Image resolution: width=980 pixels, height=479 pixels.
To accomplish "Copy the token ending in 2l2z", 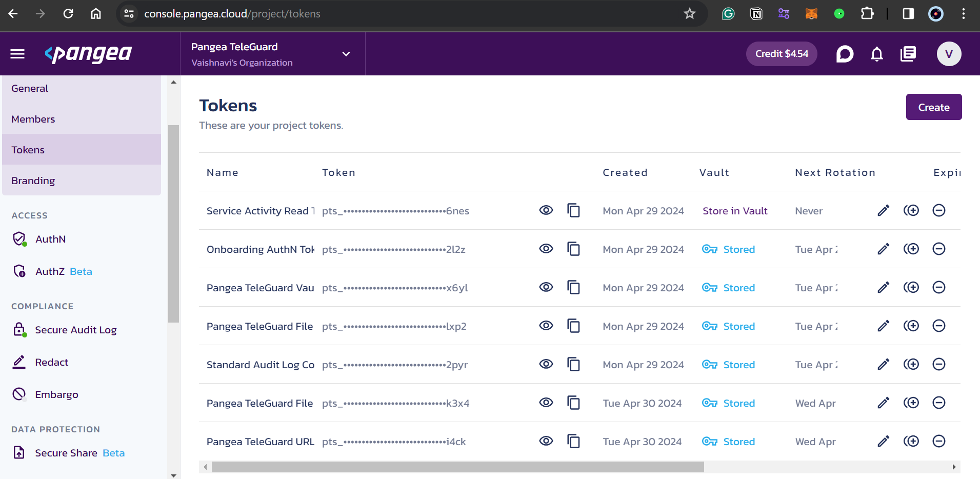I will pos(573,249).
